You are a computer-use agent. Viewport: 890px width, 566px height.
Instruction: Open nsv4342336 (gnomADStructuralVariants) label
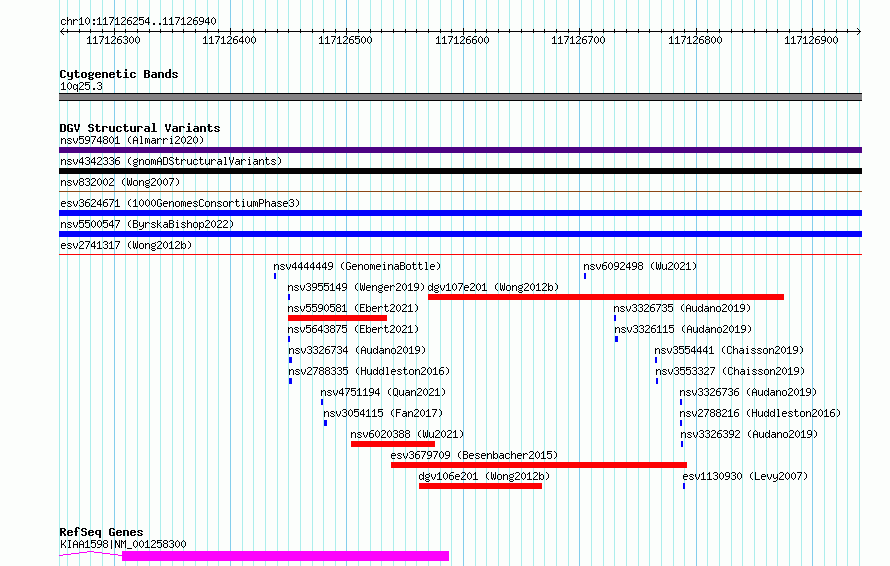171,161
